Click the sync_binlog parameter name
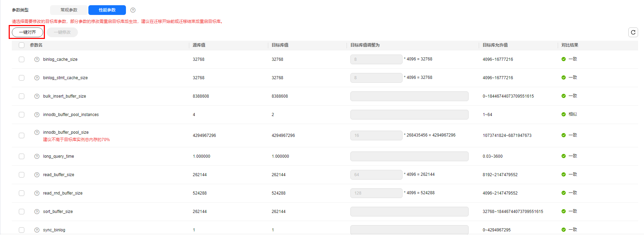This screenshot has width=644, height=238. click(54, 230)
